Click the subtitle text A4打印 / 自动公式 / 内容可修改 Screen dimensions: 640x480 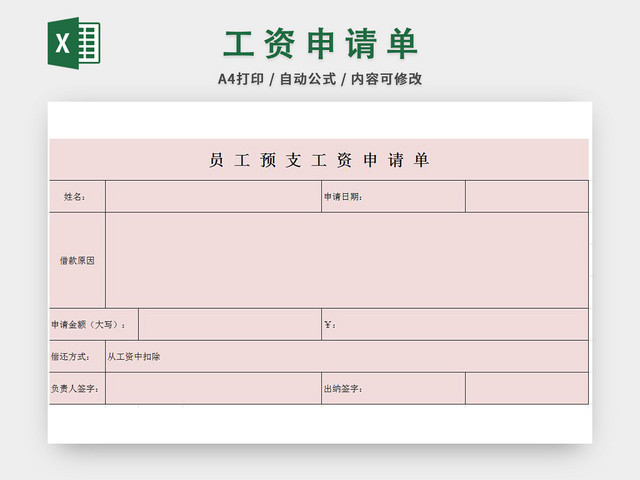point(320,79)
